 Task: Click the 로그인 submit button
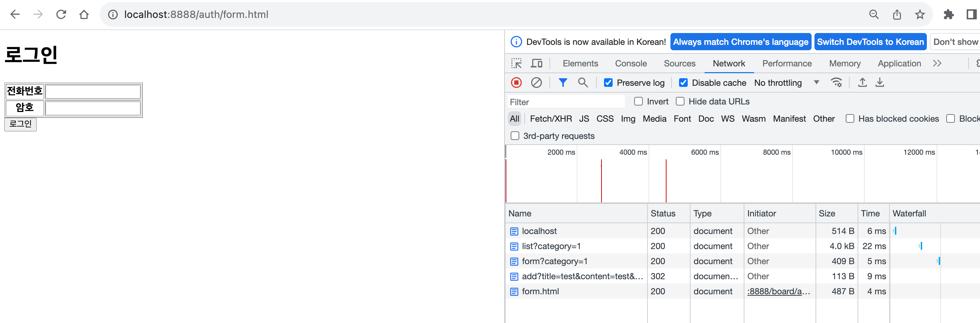point(20,124)
